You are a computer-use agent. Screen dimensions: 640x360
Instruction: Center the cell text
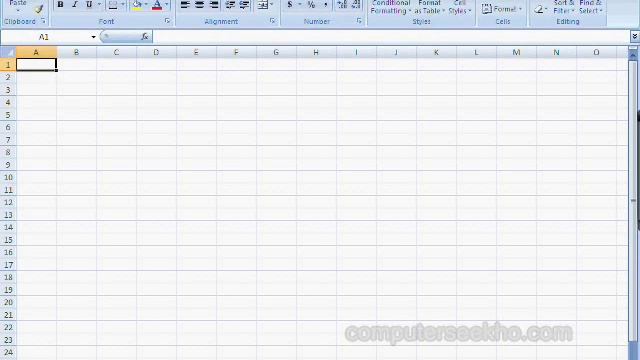click(199, 4)
